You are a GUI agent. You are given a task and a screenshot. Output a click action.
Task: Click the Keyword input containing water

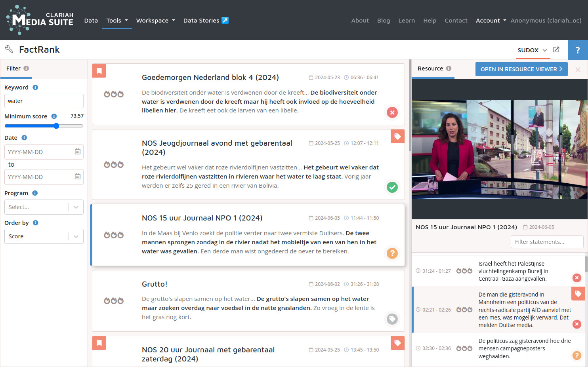click(44, 101)
